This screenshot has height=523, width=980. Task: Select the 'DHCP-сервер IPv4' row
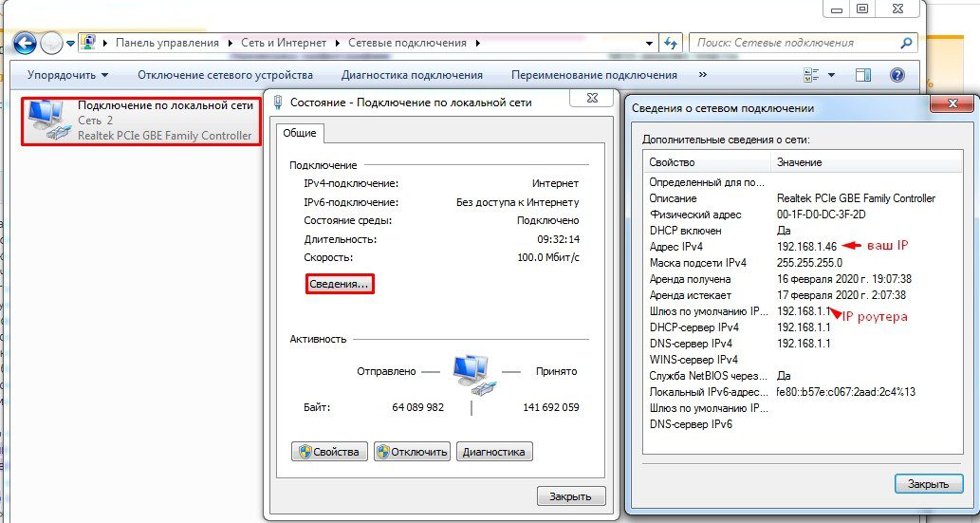803,327
